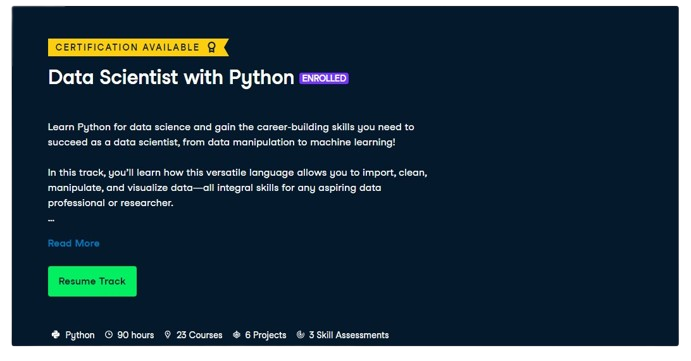This screenshot has height=361, width=691.
Task: Click the paragraph starting 'Learn Python for'
Action: point(231,134)
